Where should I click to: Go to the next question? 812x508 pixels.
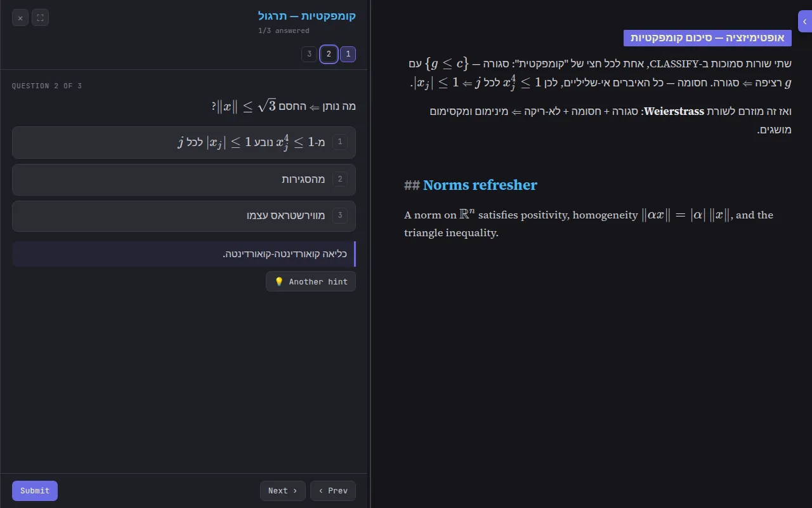pos(283,491)
